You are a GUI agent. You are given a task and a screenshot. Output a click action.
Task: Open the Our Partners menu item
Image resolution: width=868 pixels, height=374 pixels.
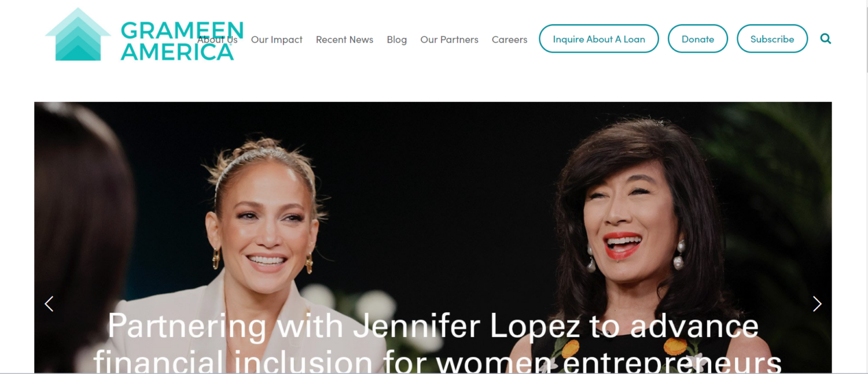click(x=449, y=39)
